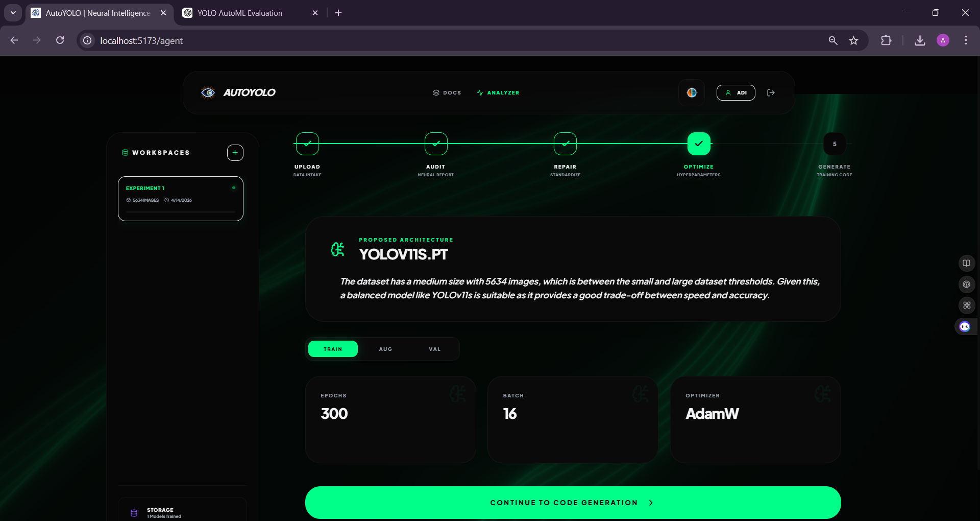The image size is (980, 521).
Task: Switch to the VAL tab
Action: point(434,349)
